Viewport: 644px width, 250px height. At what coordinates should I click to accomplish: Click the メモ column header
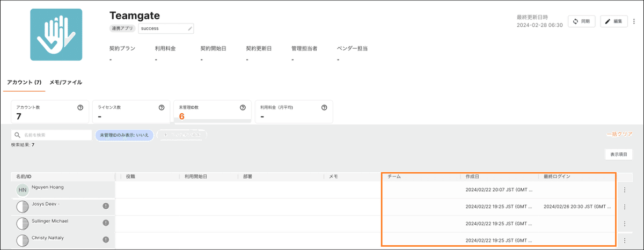333,176
